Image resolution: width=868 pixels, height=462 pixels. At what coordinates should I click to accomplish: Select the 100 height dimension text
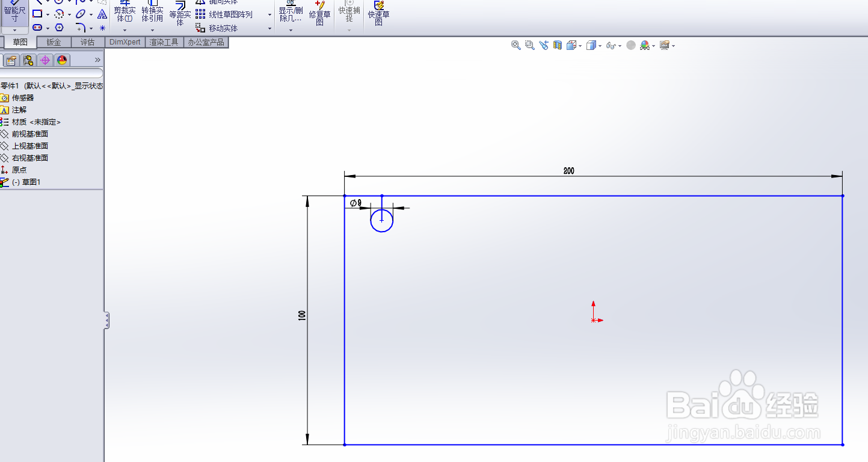pyautogui.click(x=302, y=315)
